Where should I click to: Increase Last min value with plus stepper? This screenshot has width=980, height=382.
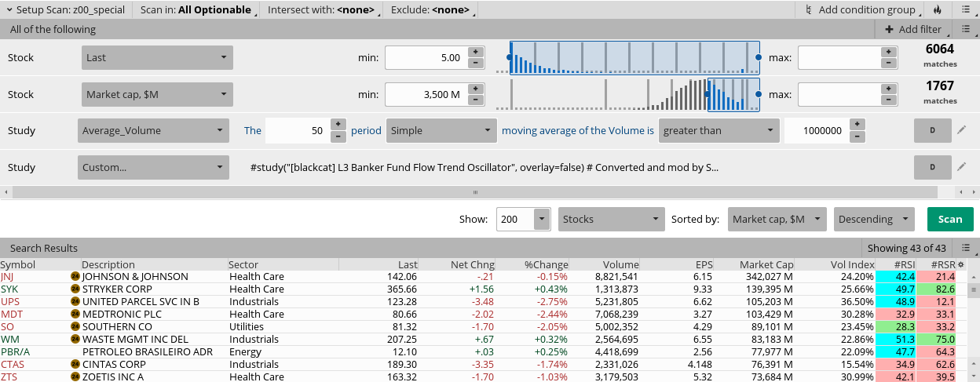(475, 52)
